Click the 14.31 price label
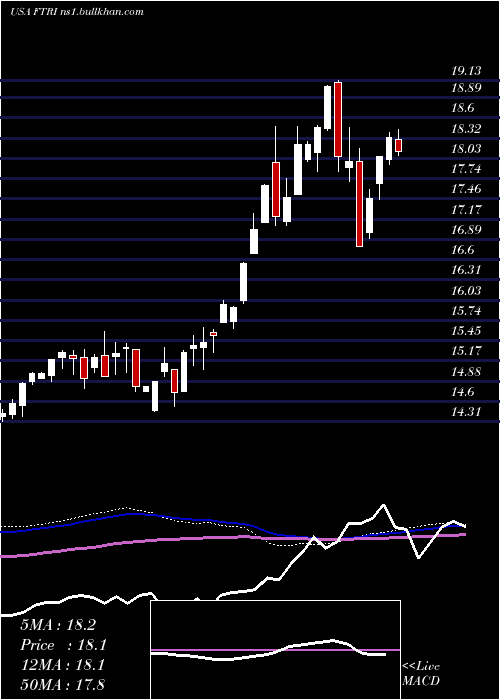The width and height of the screenshot is (500, 700). (466, 412)
